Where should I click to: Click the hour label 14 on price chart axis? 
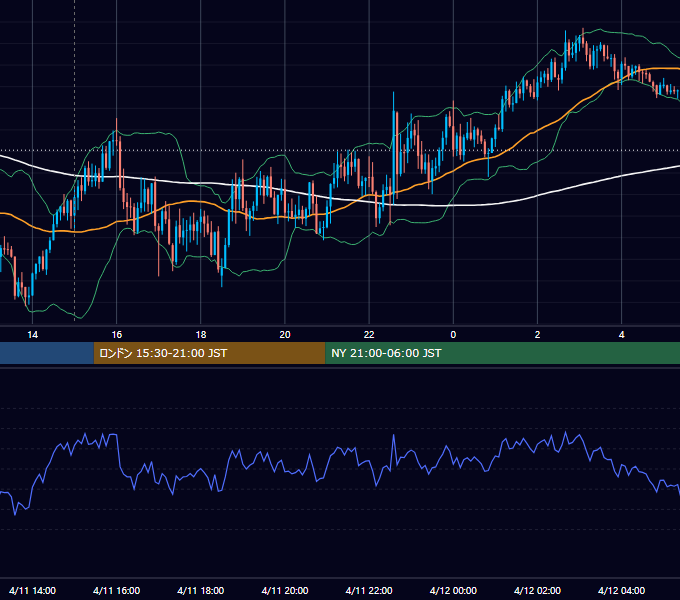[33, 335]
